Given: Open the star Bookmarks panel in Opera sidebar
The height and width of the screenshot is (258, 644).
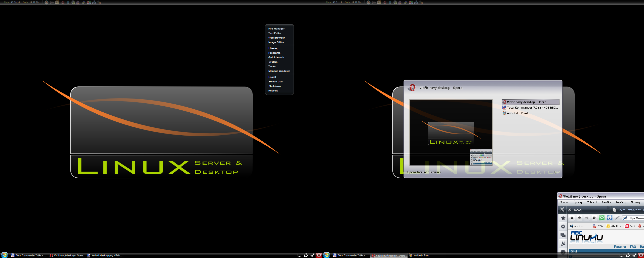Looking at the screenshot, I should click(x=563, y=218).
